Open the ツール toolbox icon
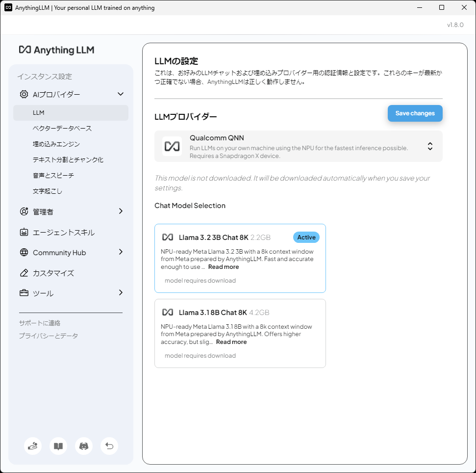 point(24,293)
